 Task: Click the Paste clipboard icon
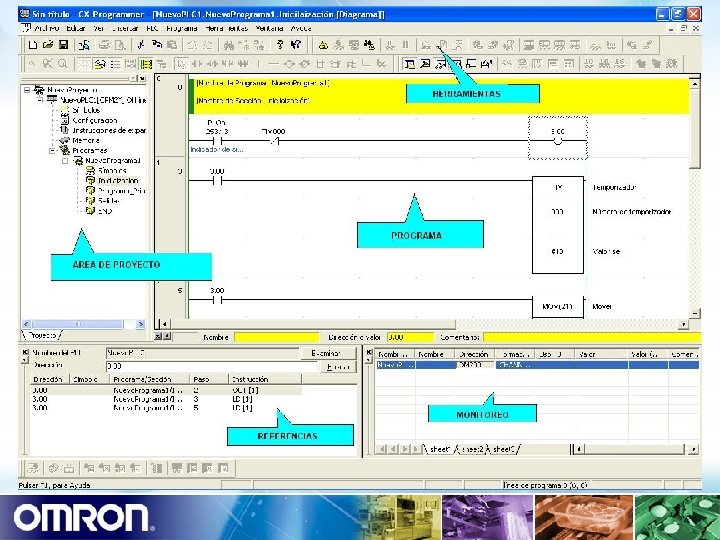pos(172,45)
